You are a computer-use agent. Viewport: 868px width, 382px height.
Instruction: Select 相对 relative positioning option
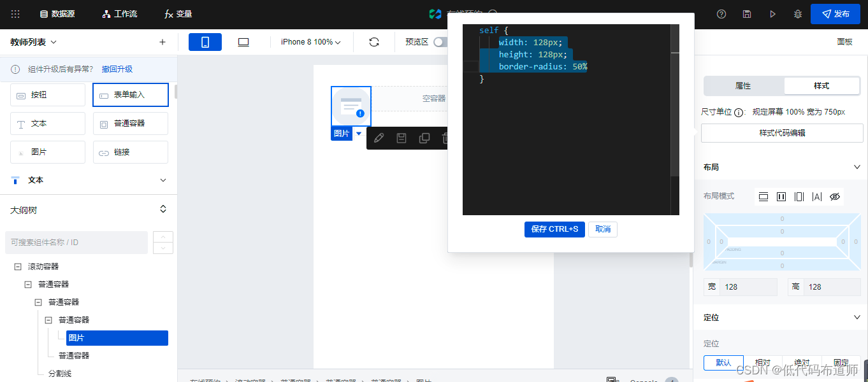coord(763,363)
